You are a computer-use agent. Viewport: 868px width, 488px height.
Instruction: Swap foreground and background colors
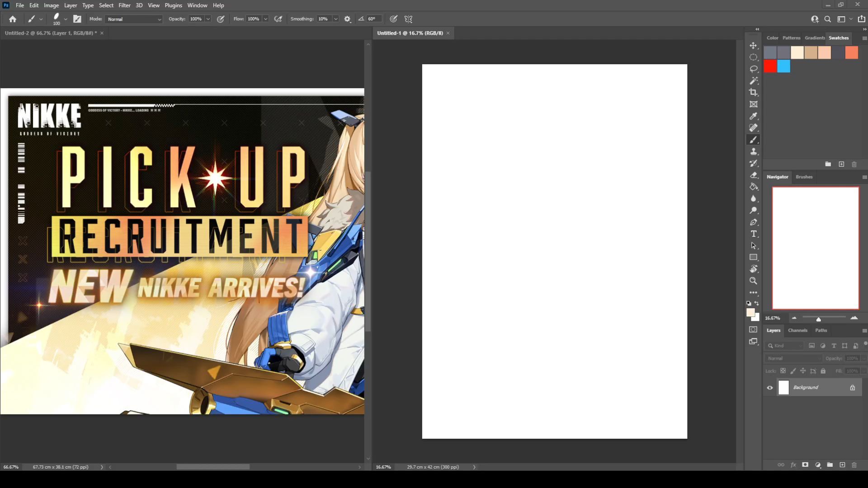tap(757, 303)
